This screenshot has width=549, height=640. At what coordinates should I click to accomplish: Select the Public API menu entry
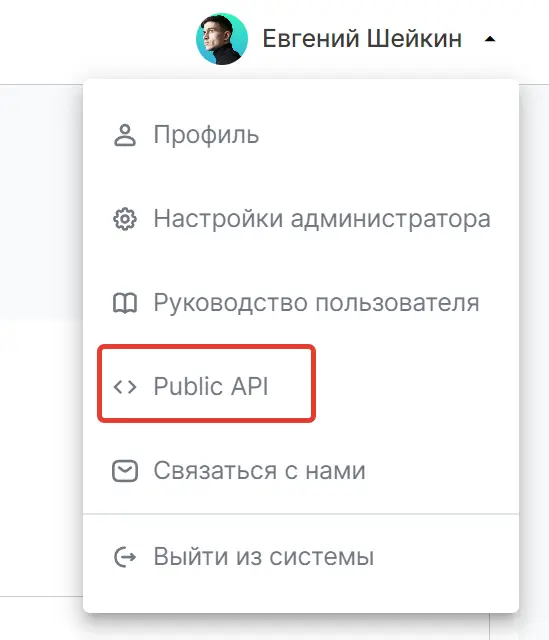pyautogui.click(x=211, y=386)
